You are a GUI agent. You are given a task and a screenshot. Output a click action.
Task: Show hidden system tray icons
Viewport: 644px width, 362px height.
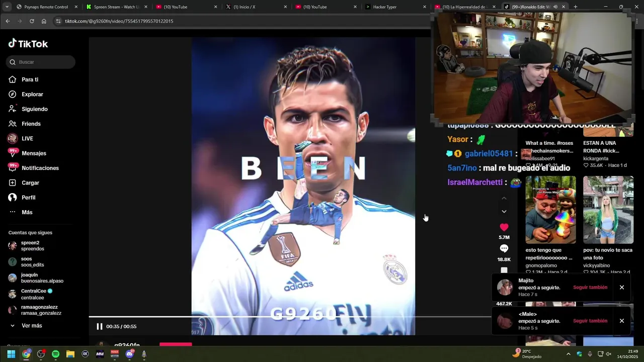coord(569,354)
